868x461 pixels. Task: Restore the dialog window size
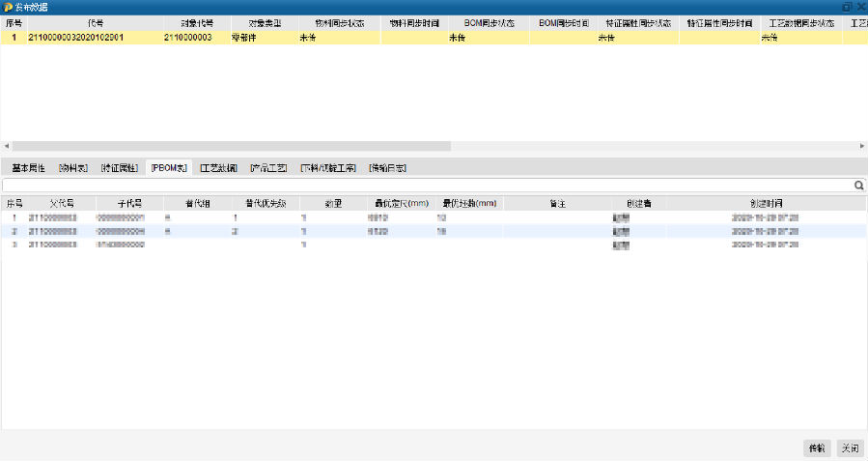[847, 7]
